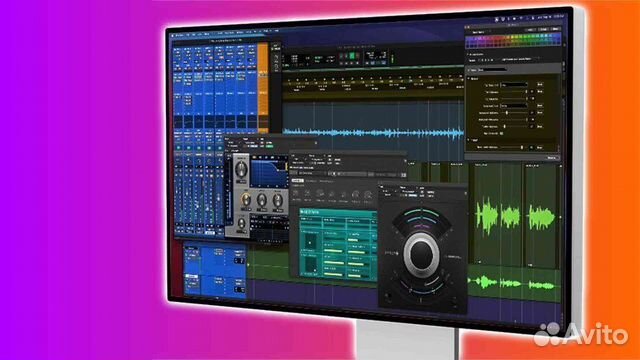
Task: Toggle the green bypass button in the plugin header
Action: (269, 146)
